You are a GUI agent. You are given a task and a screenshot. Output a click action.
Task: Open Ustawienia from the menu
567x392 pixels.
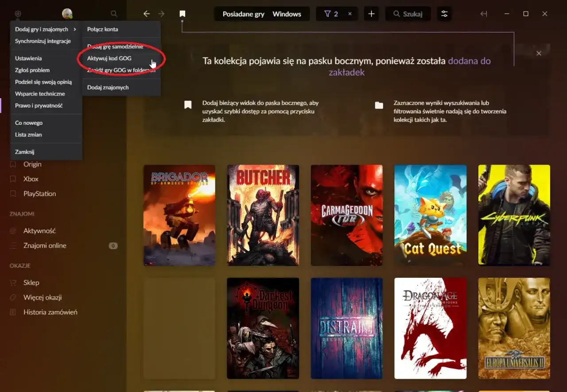pyautogui.click(x=46, y=58)
